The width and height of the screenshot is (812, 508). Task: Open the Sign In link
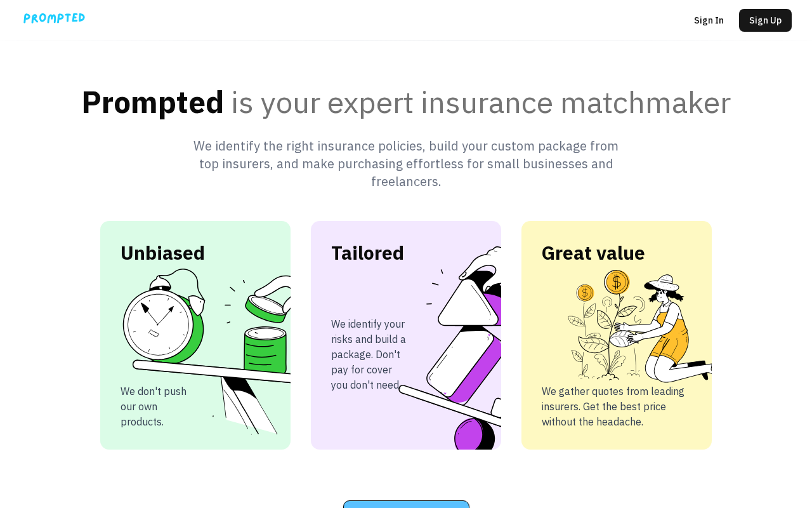(x=709, y=20)
